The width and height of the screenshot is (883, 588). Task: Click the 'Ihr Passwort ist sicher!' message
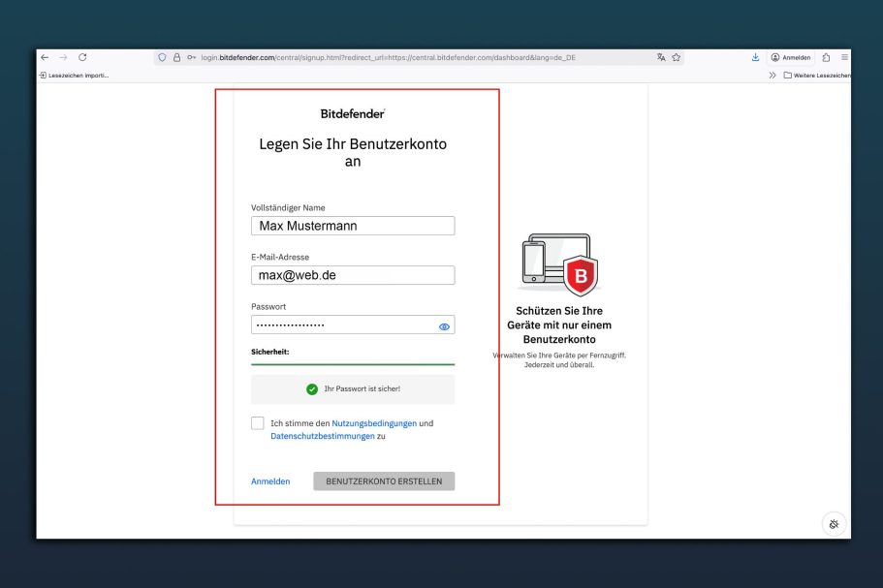click(x=353, y=388)
